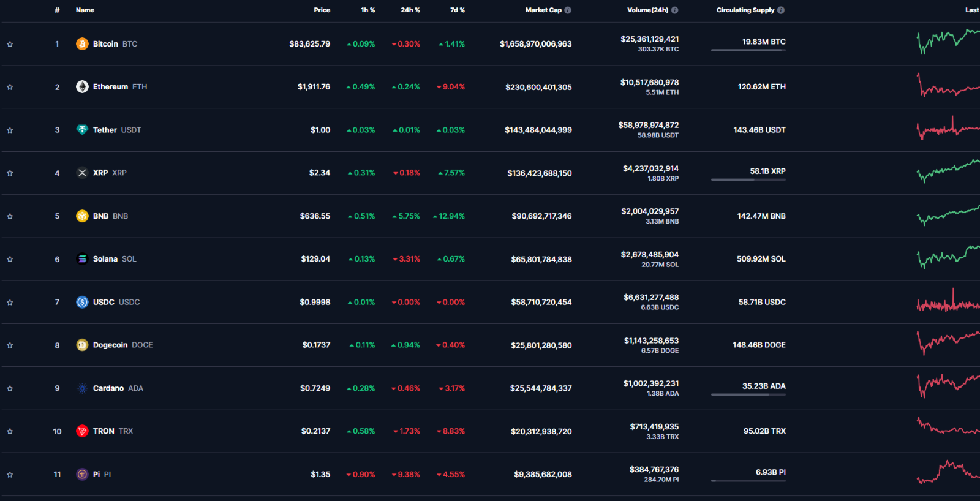This screenshot has height=501, width=980.
Task: Click Solana price $129.04
Action: 315,259
